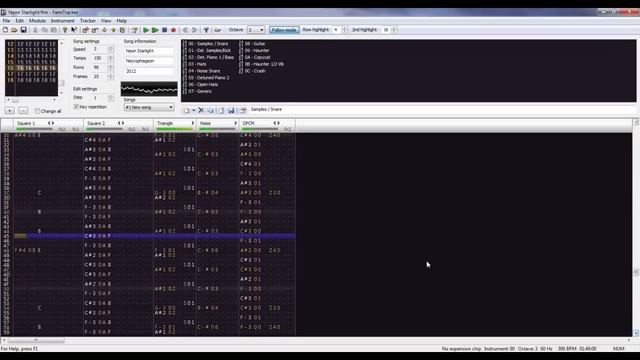
Task: Load instrument from file icon
Action: [221, 110]
